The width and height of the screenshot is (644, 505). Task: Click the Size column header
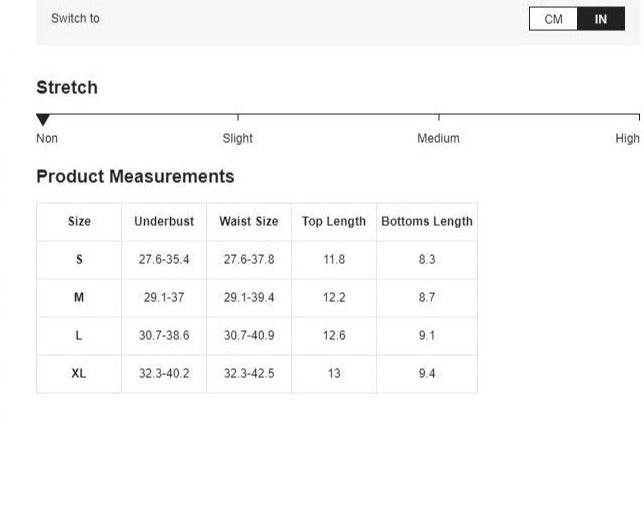pyautogui.click(x=79, y=221)
